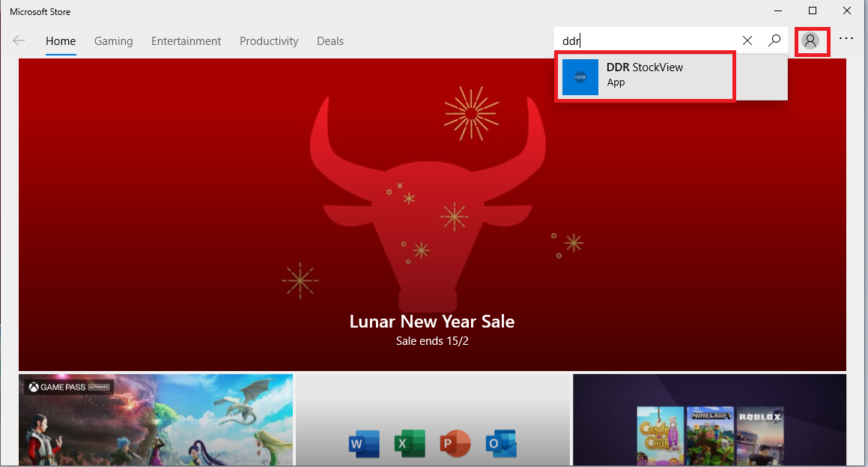Click the back arrow navigation icon
The image size is (868, 467).
tap(19, 41)
